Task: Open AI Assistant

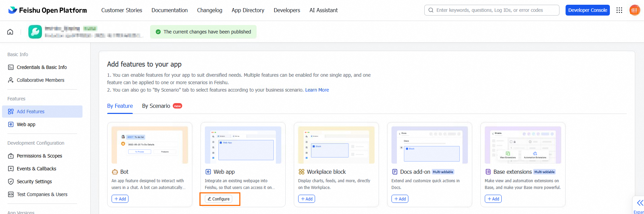Action: pyautogui.click(x=324, y=10)
